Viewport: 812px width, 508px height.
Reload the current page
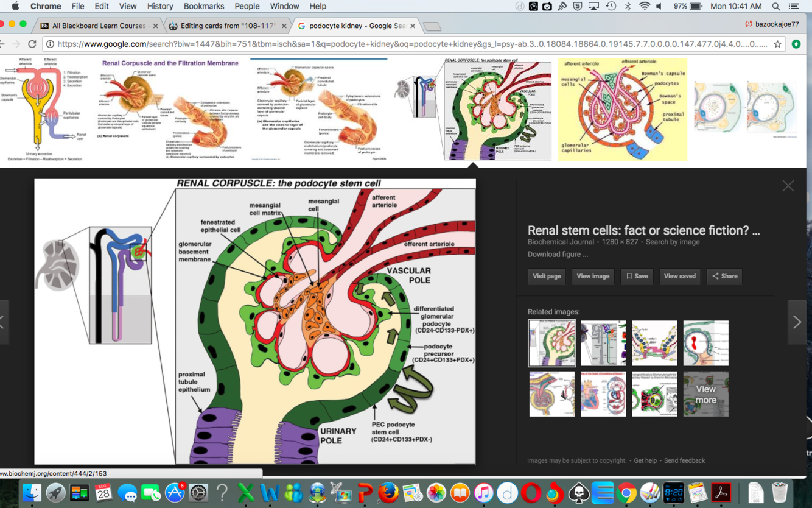pos(32,44)
